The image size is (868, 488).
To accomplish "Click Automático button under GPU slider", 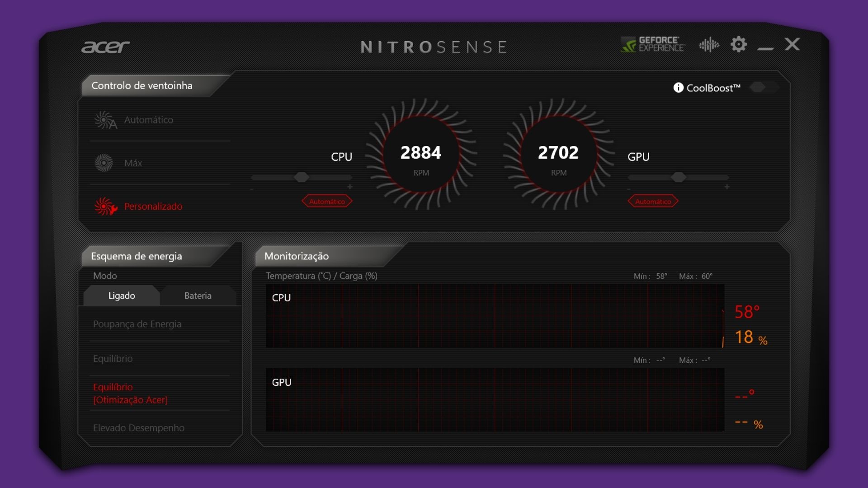I will [x=653, y=202].
